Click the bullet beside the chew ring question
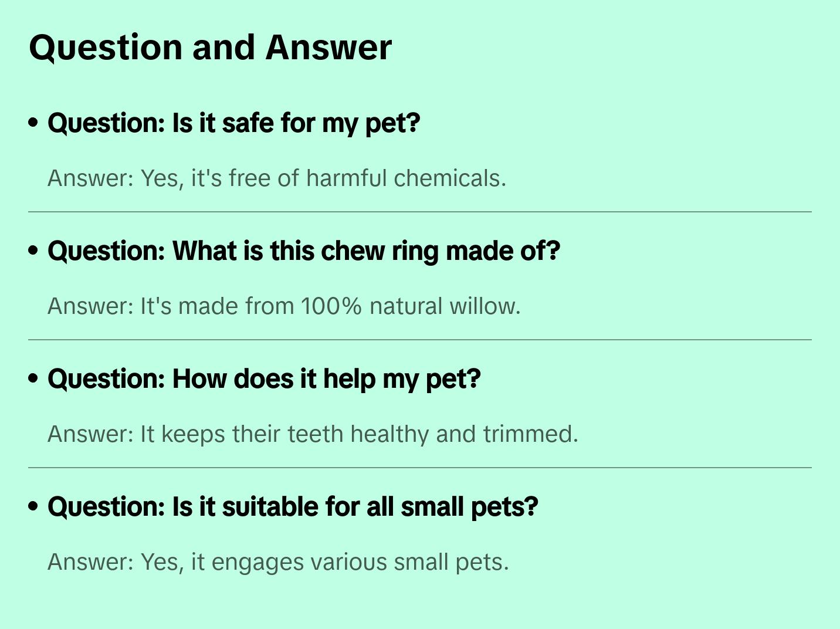 pos(33,251)
